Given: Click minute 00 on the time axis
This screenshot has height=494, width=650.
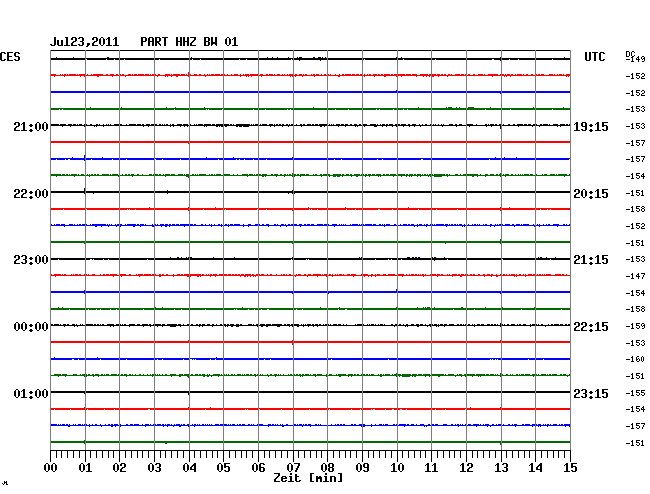Looking at the screenshot, I should [x=51, y=468].
